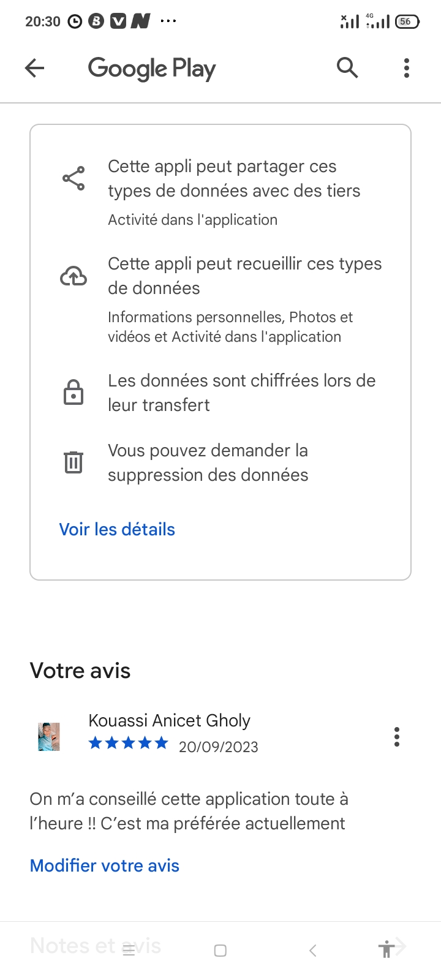Tap the back arrow in header

coord(35,68)
